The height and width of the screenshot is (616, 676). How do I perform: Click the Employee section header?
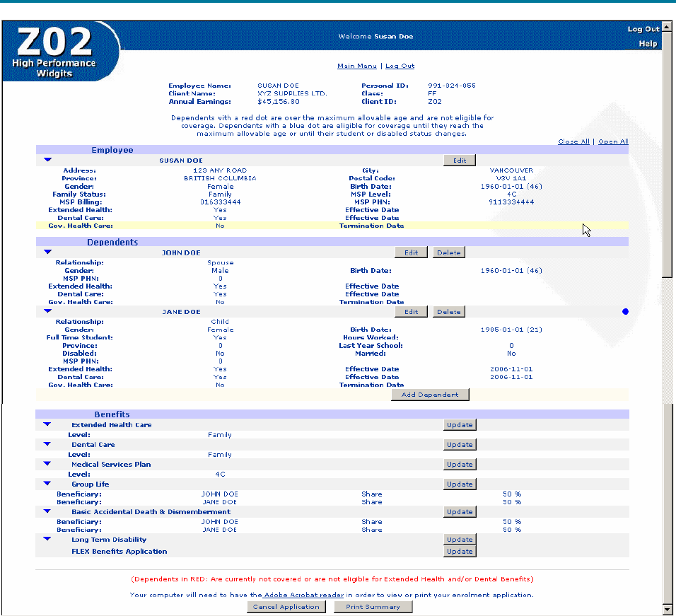[332, 150]
